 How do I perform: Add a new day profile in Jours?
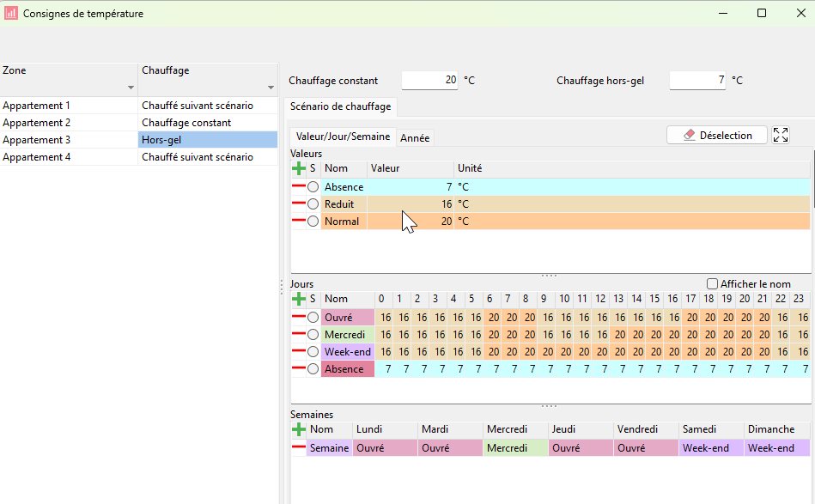click(299, 299)
